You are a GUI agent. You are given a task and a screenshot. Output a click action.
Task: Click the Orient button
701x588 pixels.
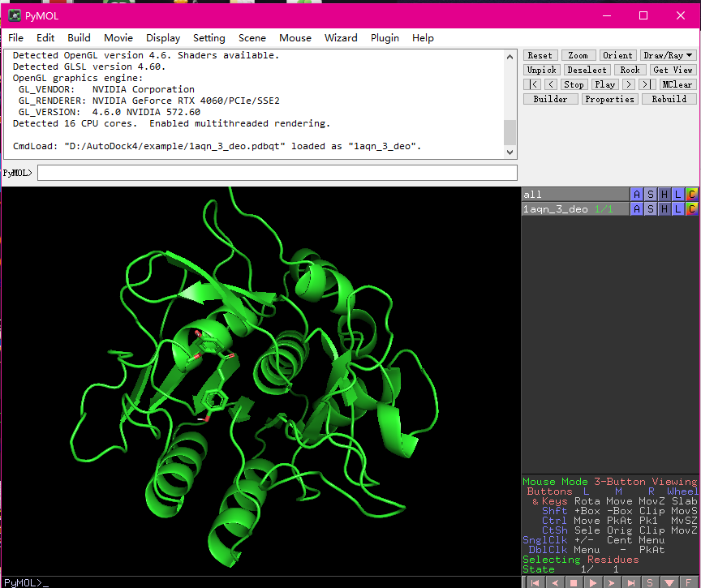(x=617, y=55)
